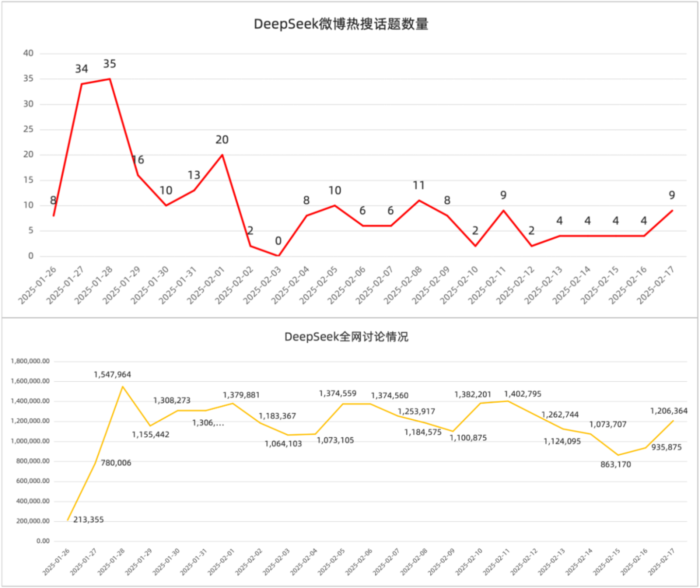Select 2025-02-17 date on bottom chart axis
700x588 pixels.
(x=662, y=562)
